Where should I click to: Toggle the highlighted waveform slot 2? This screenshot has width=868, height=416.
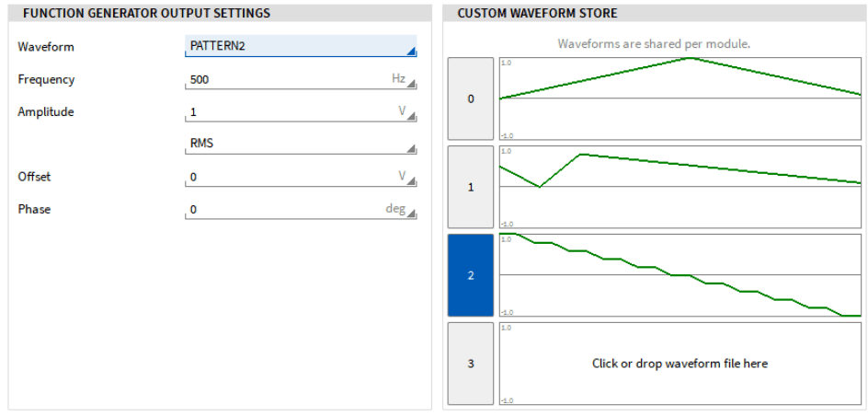coord(471,275)
